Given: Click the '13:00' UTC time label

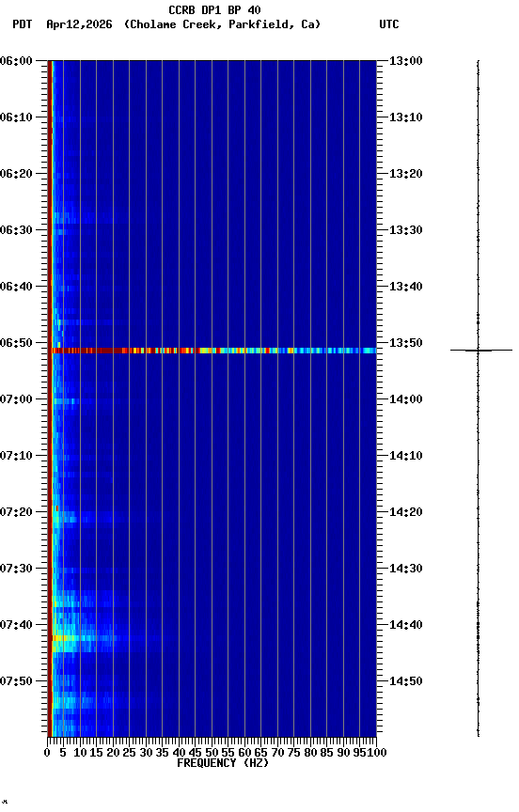Looking at the screenshot, I should tap(406, 60).
